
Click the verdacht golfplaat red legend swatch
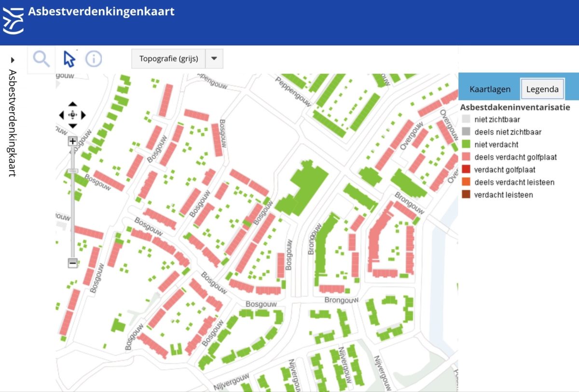(466, 169)
